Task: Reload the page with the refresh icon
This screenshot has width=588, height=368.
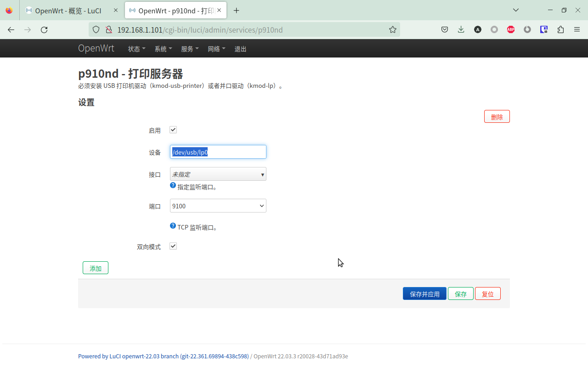Action: click(44, 29)
